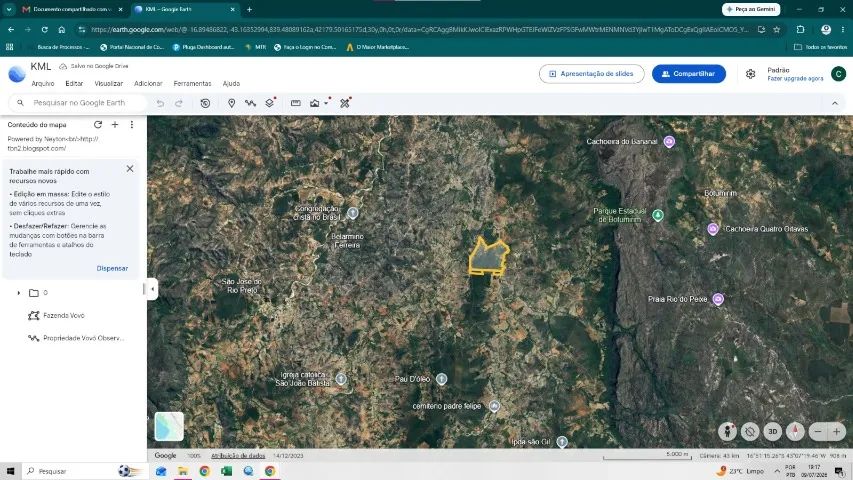Select the Add placemark pin tool
This screenshot has height=480, width=853.
click(231, 103)
